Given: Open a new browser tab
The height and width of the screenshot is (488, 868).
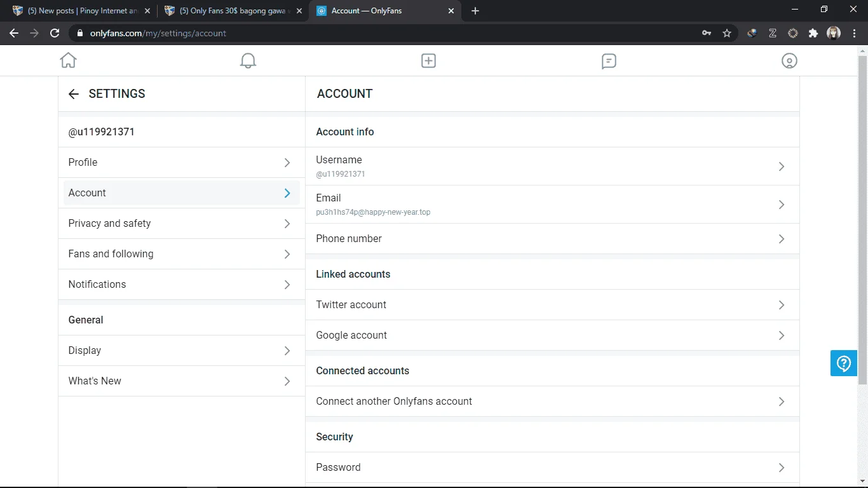Looking at the screenshot, I should tap(475, 11).
